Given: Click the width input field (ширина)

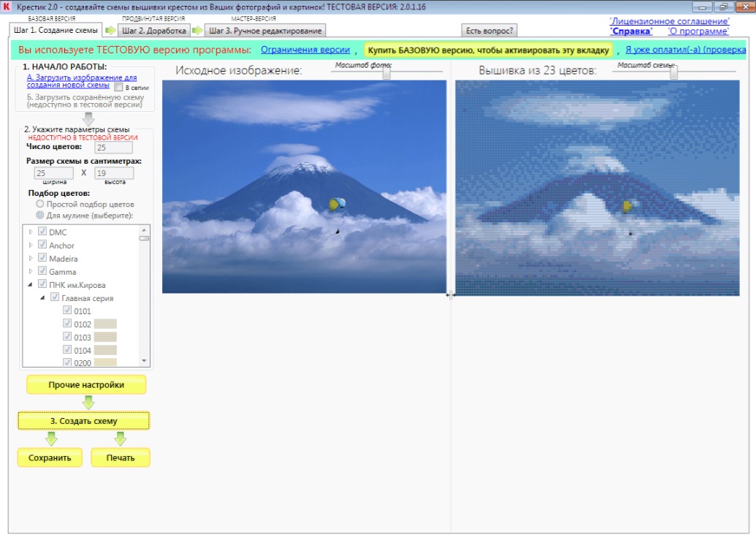Looking at the screenshot, I should [54, 173].
